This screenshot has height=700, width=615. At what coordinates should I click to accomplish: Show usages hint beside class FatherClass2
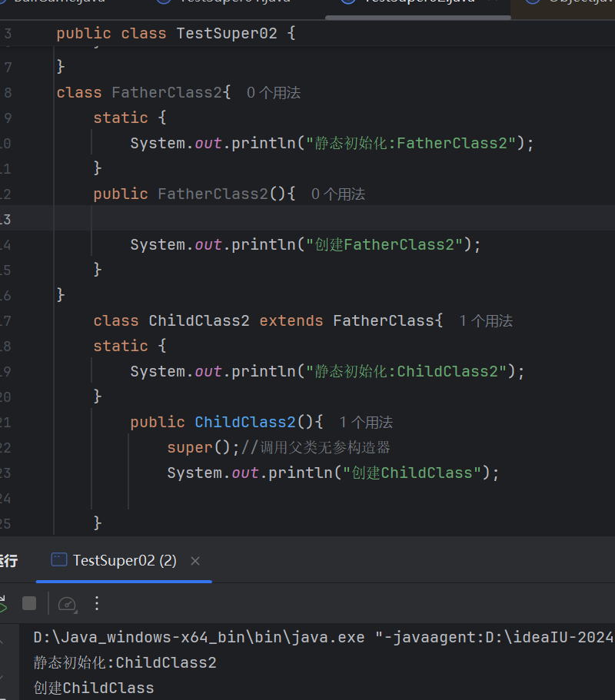pos(273,93)
